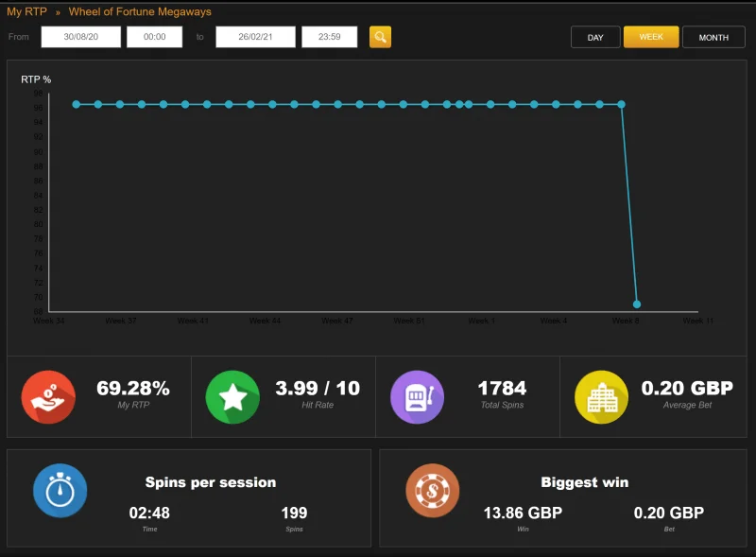756x557 pixels.
Task: Switch chart to DAY view
Action: [x=595, y=37]
